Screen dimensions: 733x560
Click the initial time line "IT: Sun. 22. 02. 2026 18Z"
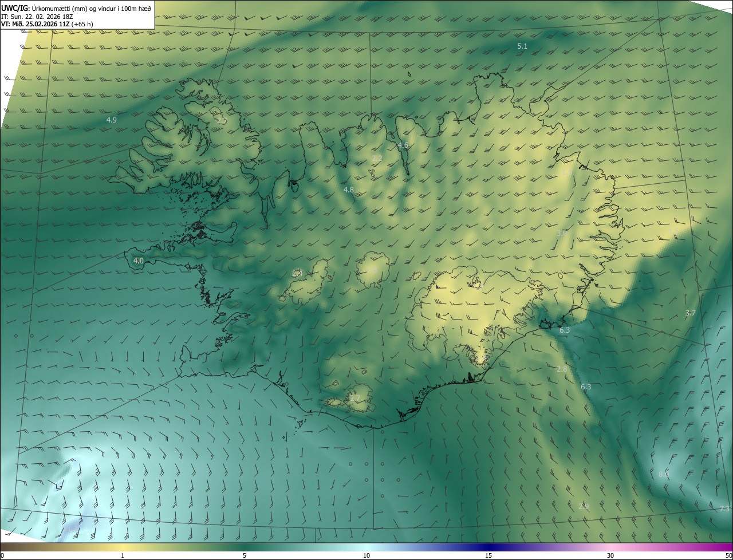[x=37, y=17]
